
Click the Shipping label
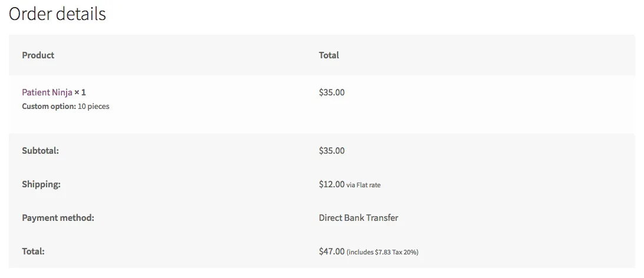41,184
